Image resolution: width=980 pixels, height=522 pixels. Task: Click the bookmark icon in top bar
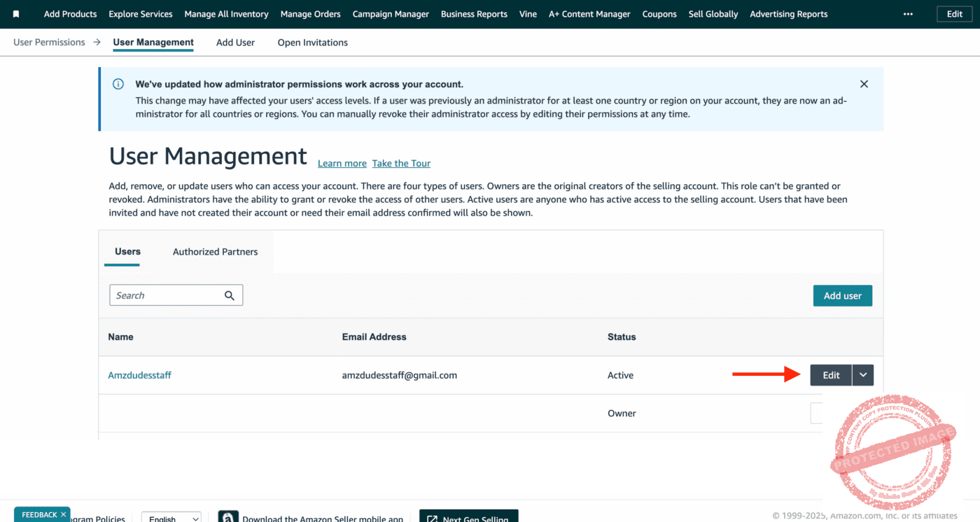[16, 14]
